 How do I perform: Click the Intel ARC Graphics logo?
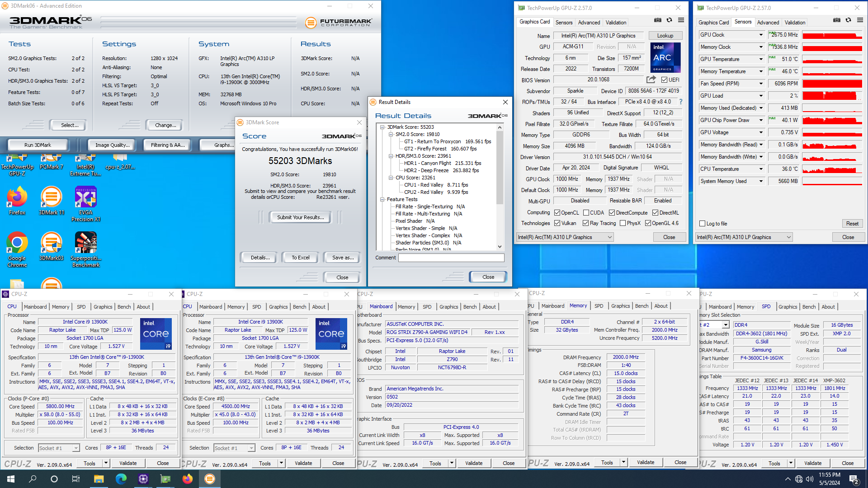pos(665,57)
